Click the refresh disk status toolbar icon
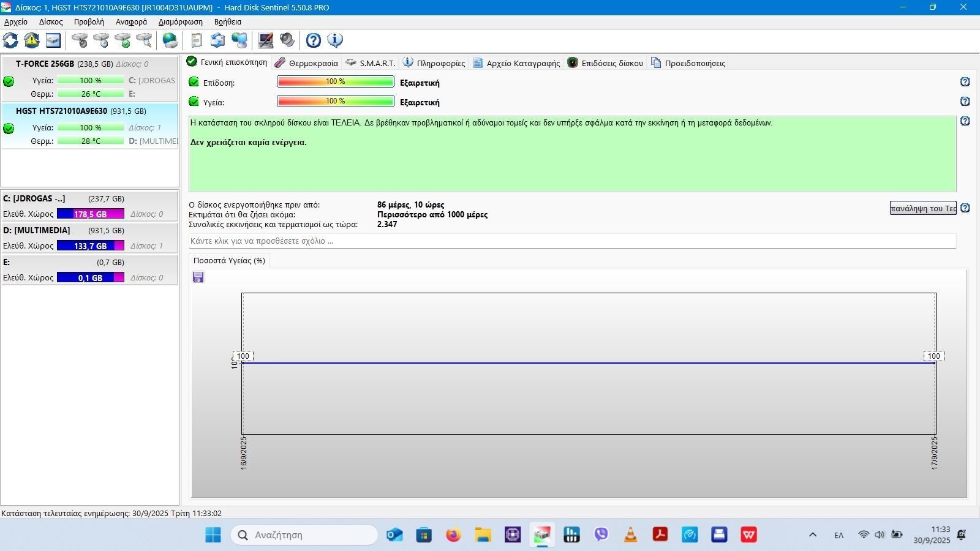This screenshot has width=980, height=551. (10, 40)
